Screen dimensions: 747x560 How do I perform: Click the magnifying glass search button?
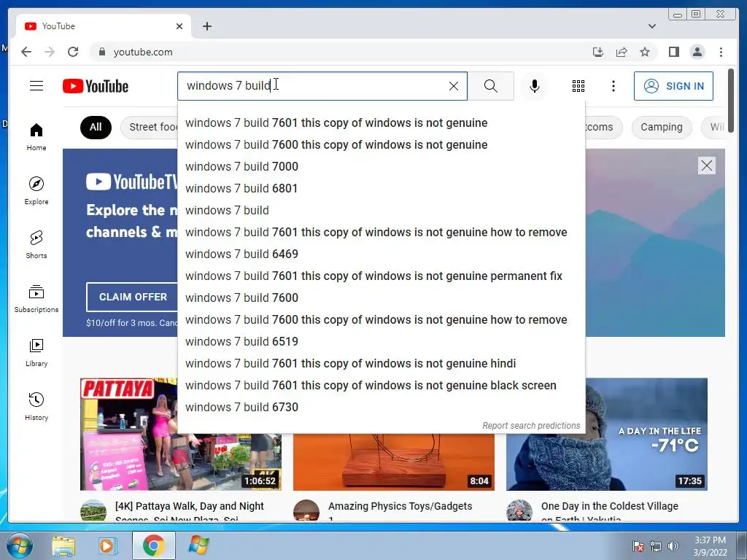click(x=491, y=86)
